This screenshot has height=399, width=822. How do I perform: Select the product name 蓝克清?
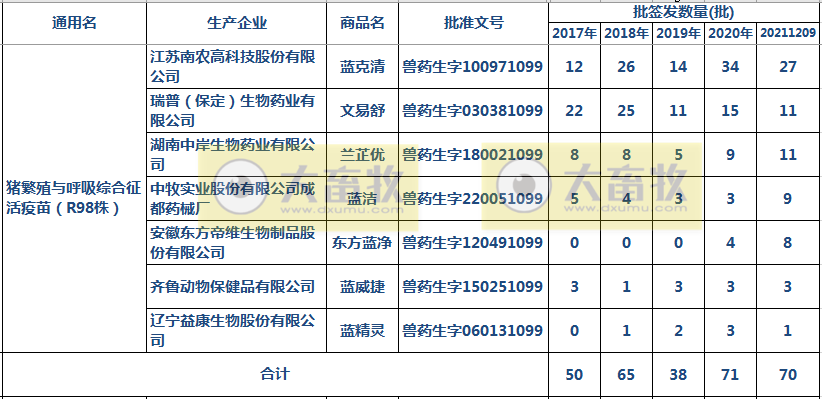point(362,67)
